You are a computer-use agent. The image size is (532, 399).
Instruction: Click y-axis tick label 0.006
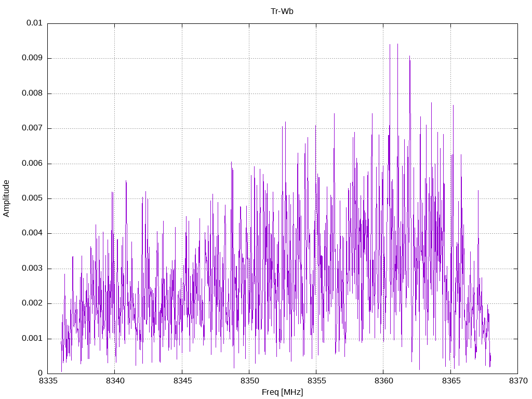click(x=32, y=164)
